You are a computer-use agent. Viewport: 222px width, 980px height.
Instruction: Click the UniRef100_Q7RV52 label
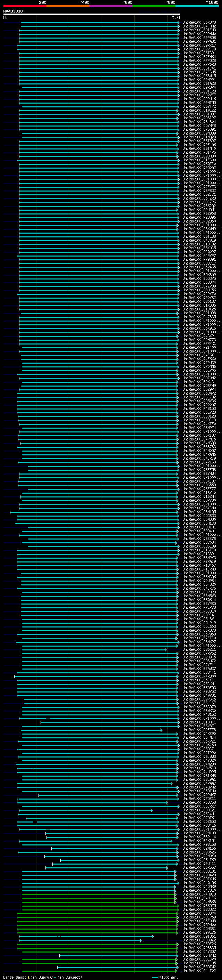pos(199,653)
